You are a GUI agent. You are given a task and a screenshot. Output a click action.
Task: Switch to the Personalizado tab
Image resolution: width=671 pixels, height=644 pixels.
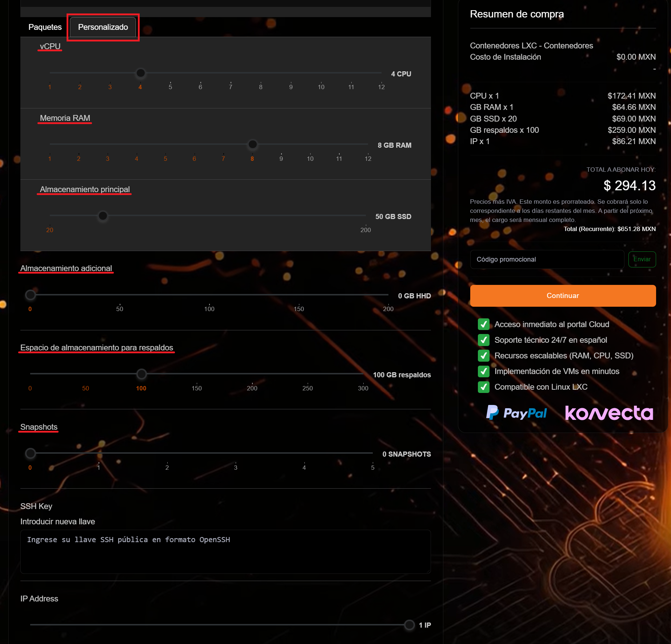click(103, 27)
